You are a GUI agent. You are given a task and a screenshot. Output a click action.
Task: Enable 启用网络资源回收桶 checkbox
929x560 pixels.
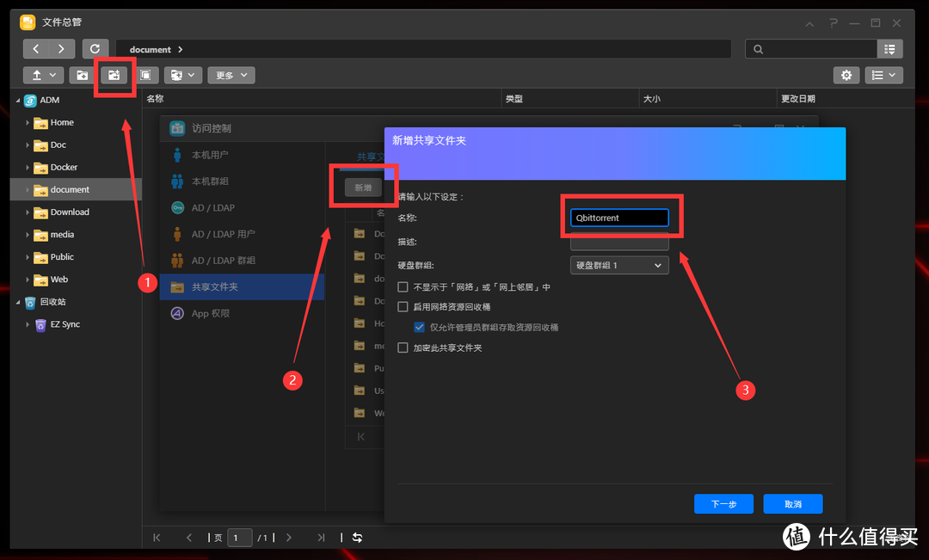point(403,307)
